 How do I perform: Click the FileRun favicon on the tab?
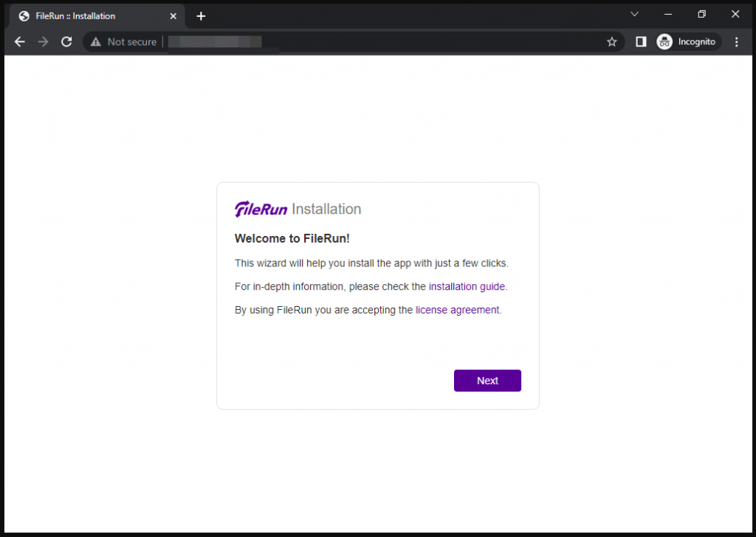coord(23,15)
